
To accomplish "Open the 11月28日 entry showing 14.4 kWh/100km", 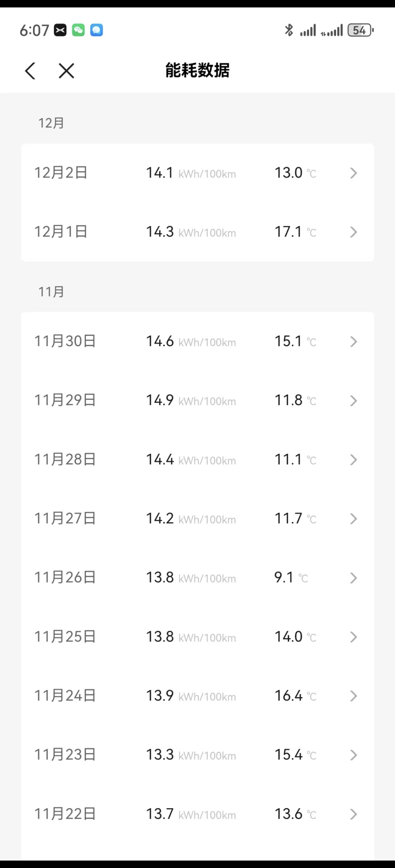I will [197, 460].
